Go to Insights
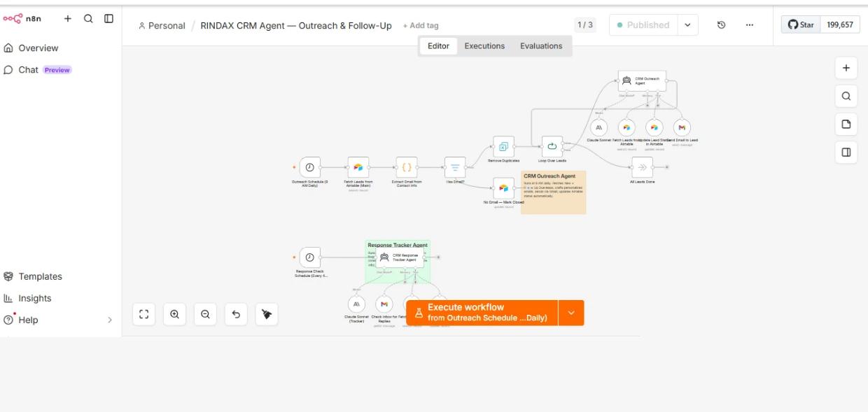868x412 pixels. 28,298
